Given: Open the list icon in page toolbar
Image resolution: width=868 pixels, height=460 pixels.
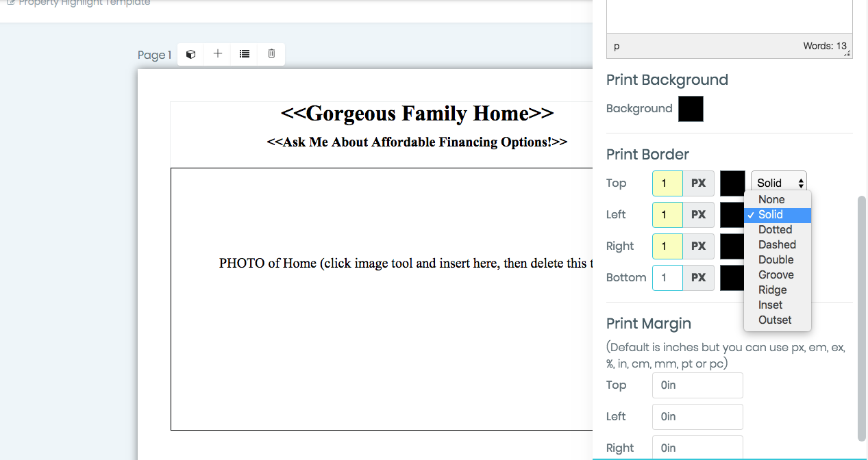Looking at the screenshot, I should (x=245, y=54).
